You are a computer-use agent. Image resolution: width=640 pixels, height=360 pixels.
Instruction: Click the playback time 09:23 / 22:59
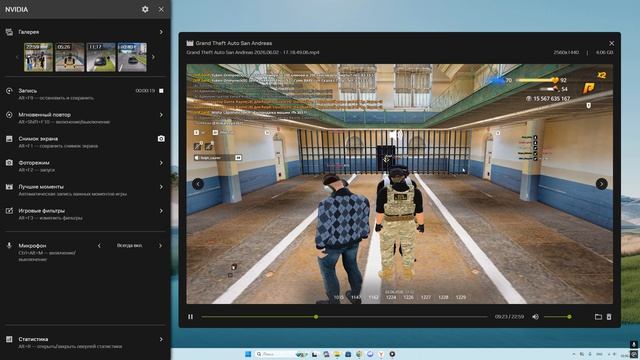pyautogui.click(x=509, y=317)
